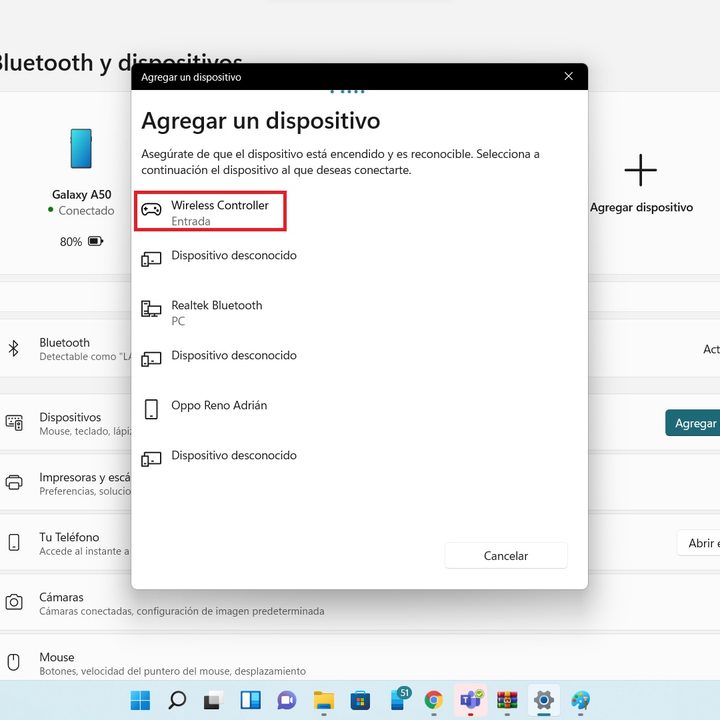Viewport: 720px width, 720px height.
Task: Click the Impresoras printer icon
Action: [14, 482]
